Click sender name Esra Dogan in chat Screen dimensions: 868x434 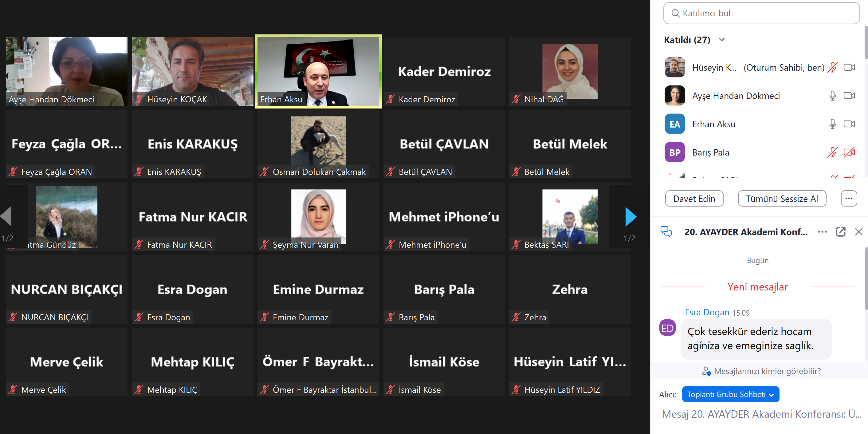tap(707, 312)
